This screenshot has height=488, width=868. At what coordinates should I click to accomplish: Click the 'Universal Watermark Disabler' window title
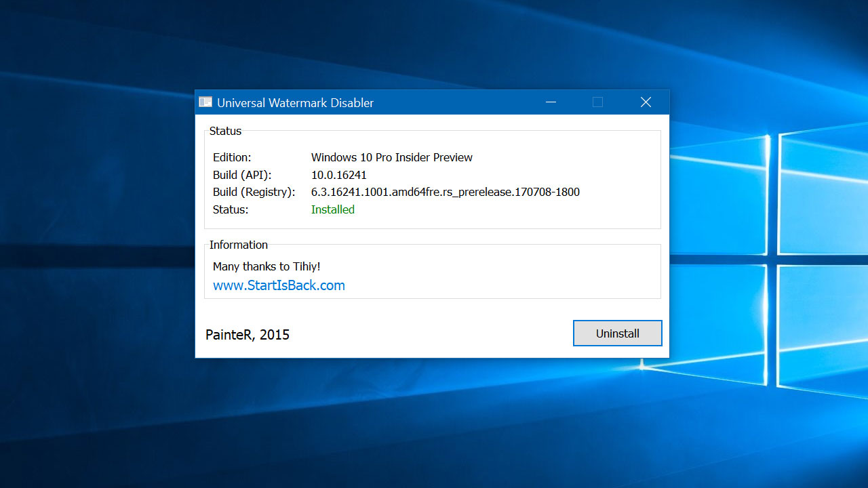coord(296,103)
